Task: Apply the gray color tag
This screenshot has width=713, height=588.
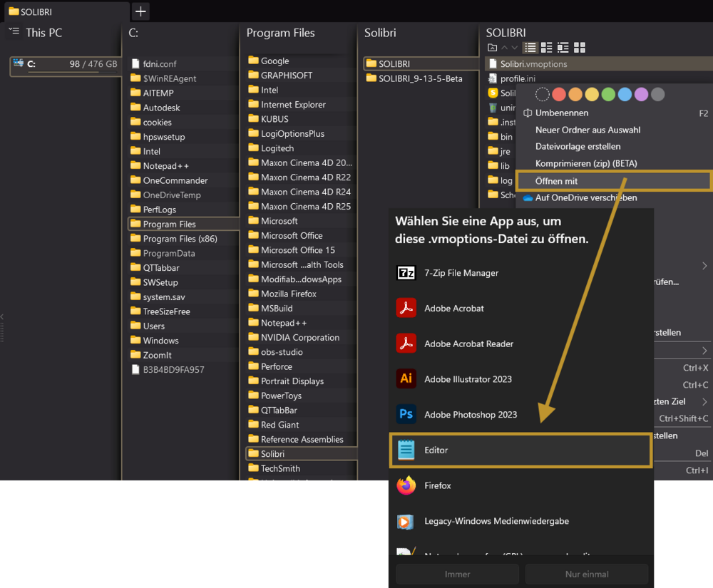Action: (x=657, y=95)
